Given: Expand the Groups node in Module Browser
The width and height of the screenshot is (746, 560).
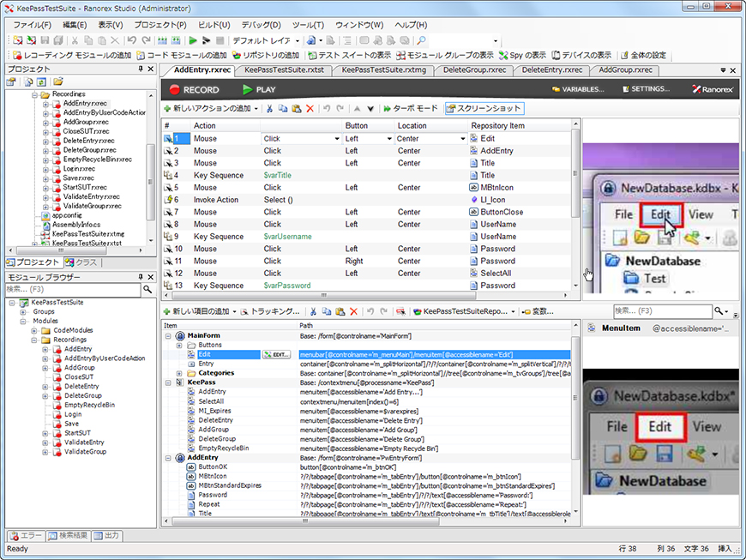Looking at the screenshot, I should pyautogui.click(x=23, y=311).
